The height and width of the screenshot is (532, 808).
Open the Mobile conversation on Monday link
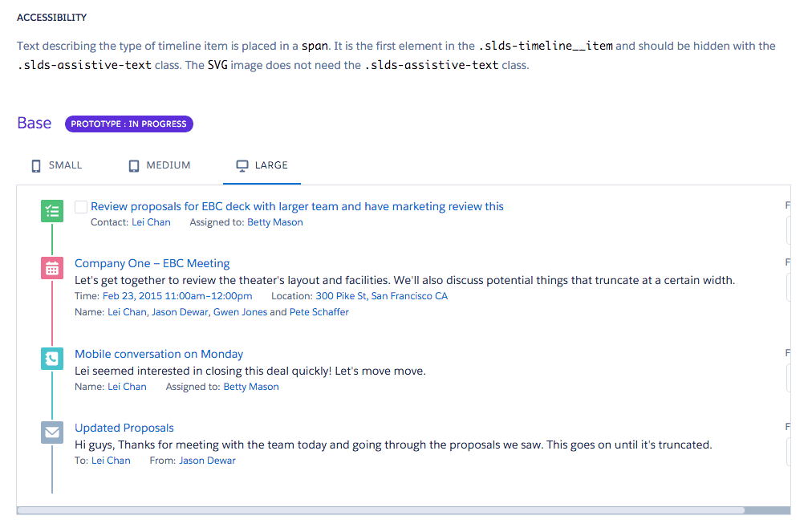pyautogui.click(x=159, y=354)
